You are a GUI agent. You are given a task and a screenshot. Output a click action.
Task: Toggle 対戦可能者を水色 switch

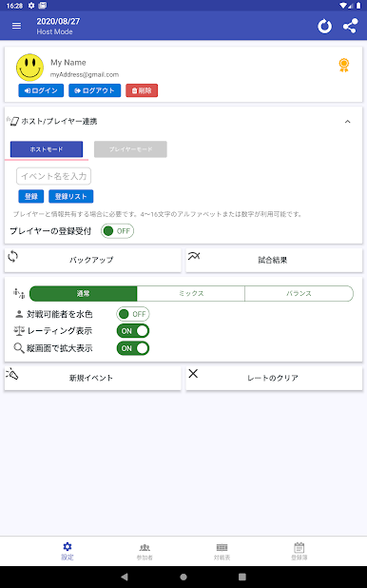(x=133, y=314)
